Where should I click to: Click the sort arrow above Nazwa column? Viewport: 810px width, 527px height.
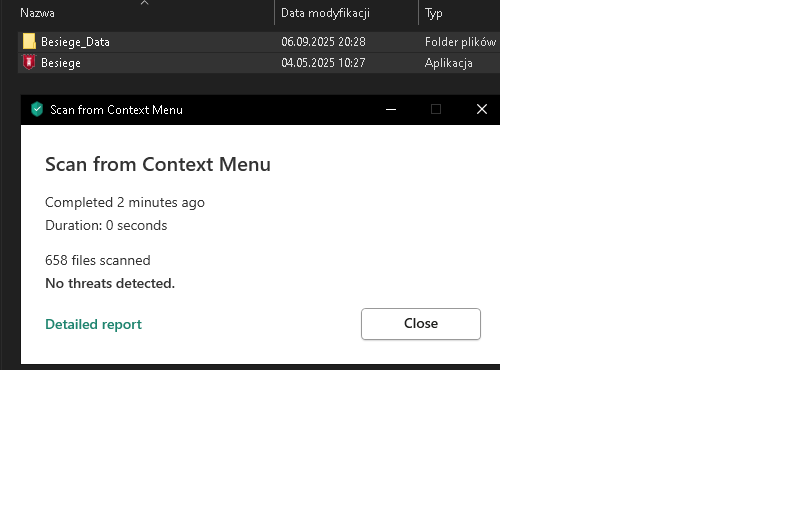point(144,3)
